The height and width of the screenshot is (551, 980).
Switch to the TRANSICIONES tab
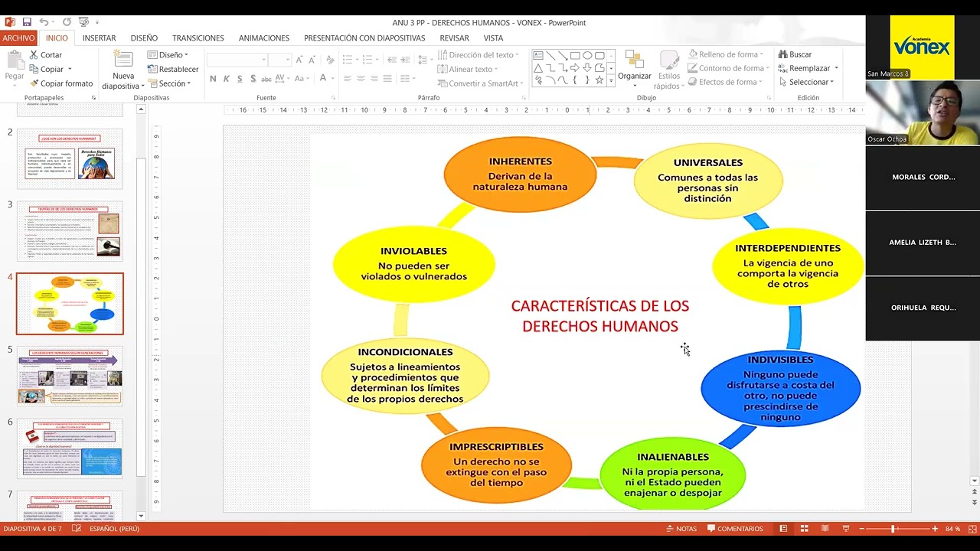coord(198,38)
